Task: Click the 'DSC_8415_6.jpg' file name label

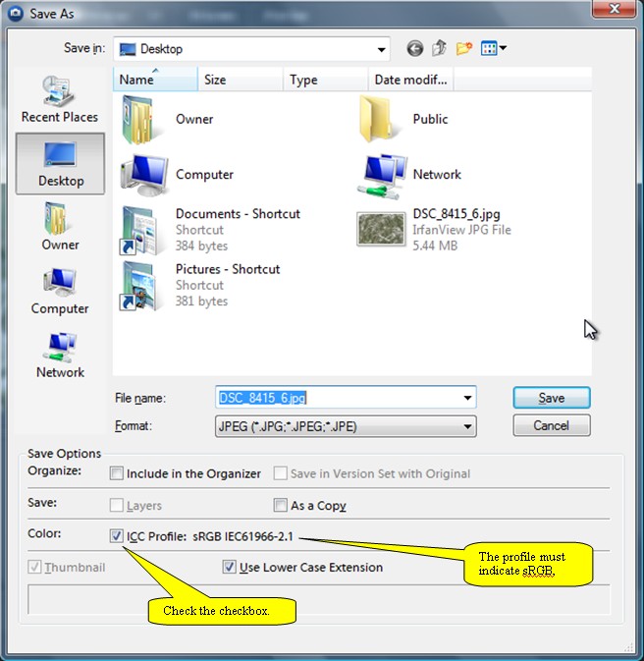Action: (x=456, y=214)
